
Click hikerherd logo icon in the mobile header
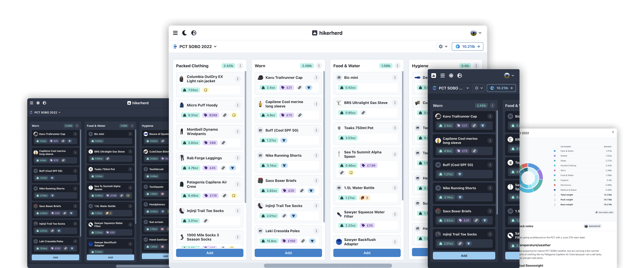tap(434, 76)
